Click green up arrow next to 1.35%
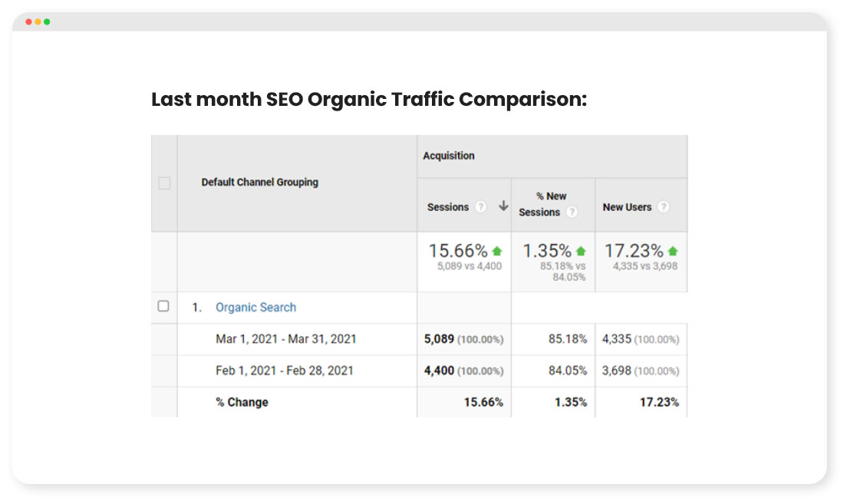The width and height of the screenshot is (847, 504). coord(581,251)
